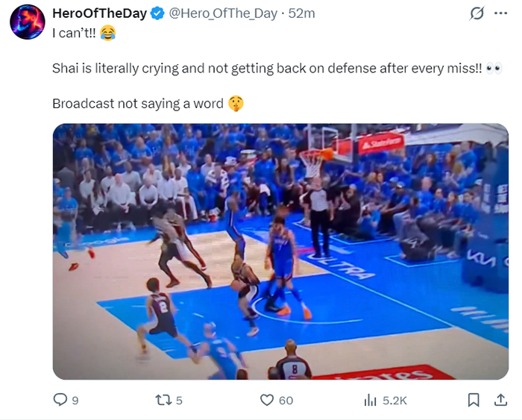This screenshot has height=420, width=522.
Task: Click the reply count 9
Action: [x=75, y=401]
